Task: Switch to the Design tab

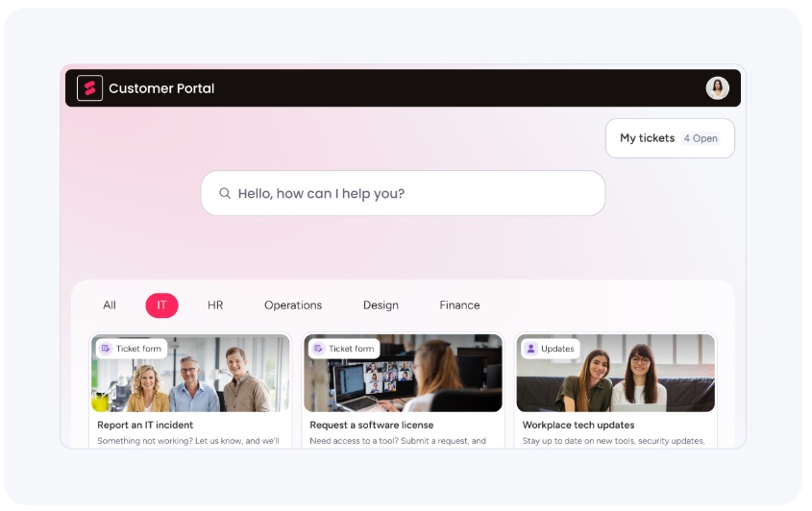Action: coord(381,305)
